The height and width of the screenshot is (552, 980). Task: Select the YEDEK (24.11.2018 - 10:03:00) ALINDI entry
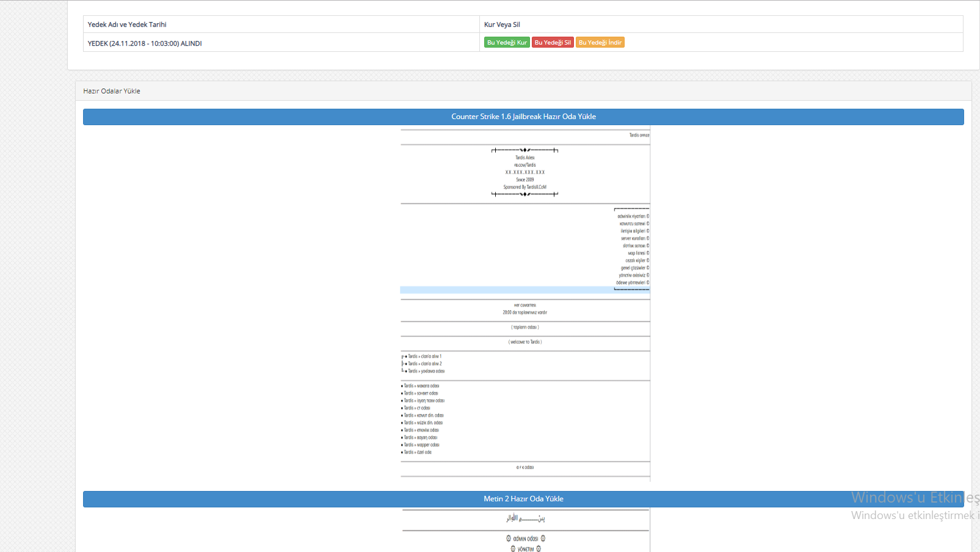click(x=145, y=43)
